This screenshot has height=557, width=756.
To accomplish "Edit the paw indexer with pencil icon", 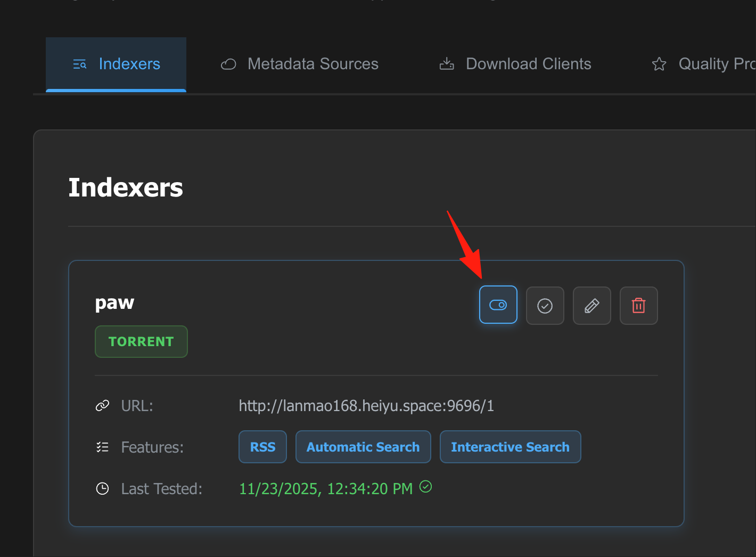I will 591,306.
